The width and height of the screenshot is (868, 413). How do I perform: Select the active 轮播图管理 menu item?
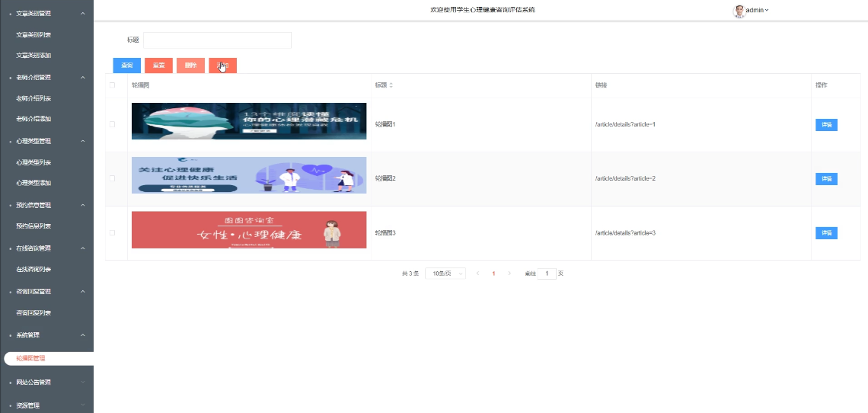click(x=49, y=358)
